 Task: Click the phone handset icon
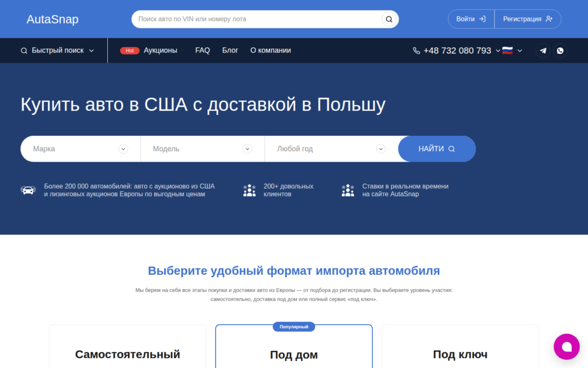(x=416, y=51)
